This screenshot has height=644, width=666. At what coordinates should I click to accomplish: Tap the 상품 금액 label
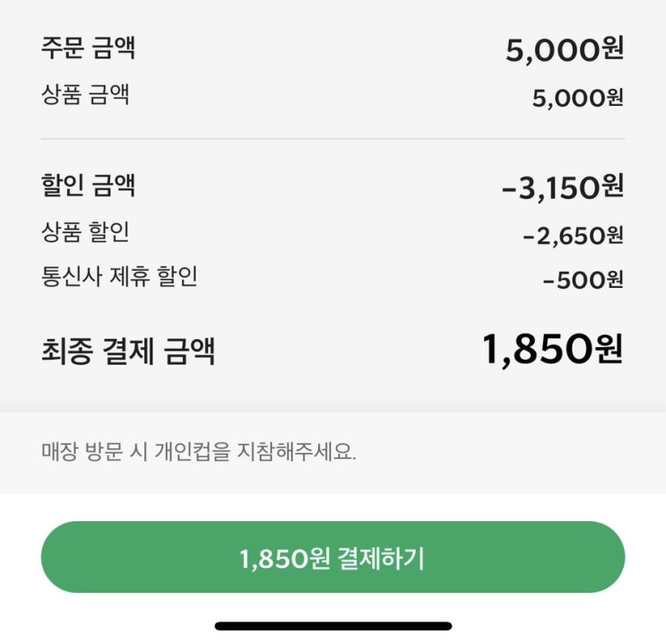click(x=85, y=94)
